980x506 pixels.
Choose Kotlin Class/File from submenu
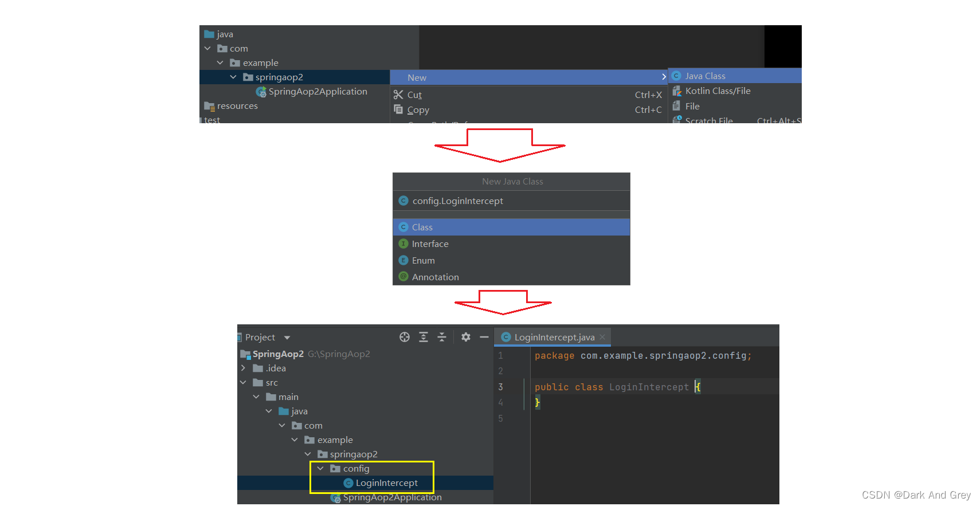[735, 91]
